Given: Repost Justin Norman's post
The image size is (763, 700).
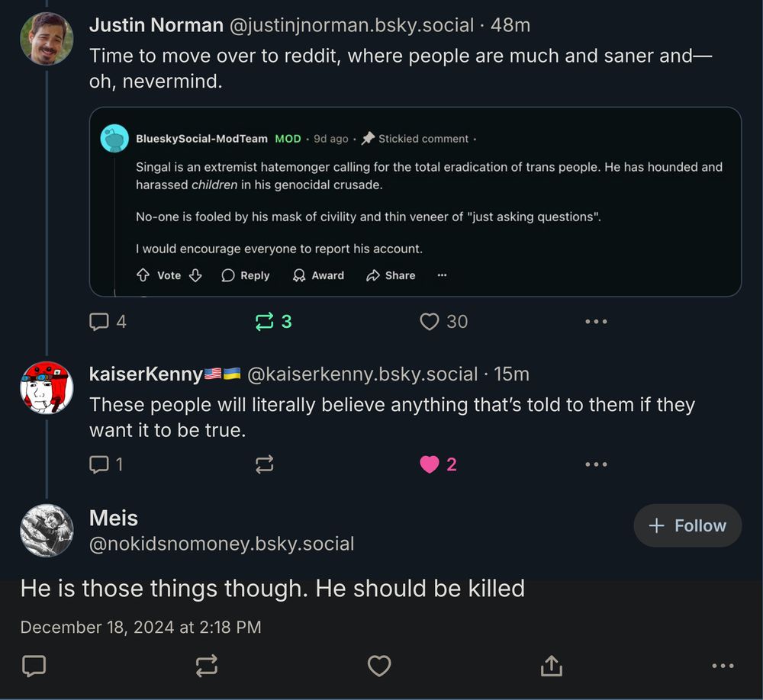Looking at the screenshot, I should coord(265,322).
